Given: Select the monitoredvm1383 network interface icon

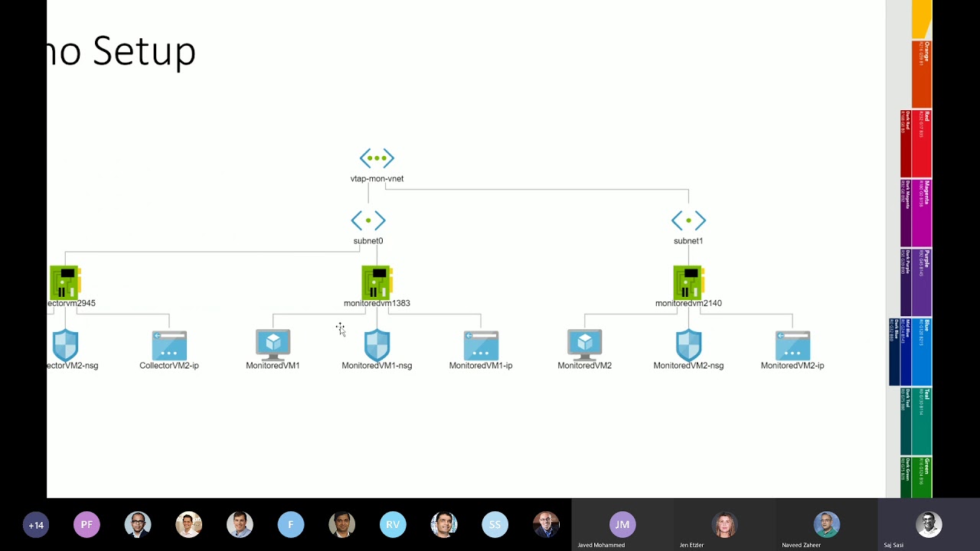Looking at the screenshot, I should click(376, 282).
